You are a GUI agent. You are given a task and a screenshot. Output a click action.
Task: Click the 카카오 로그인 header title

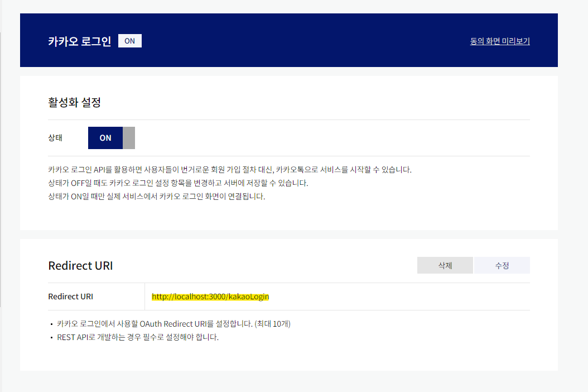click(80, 41)
